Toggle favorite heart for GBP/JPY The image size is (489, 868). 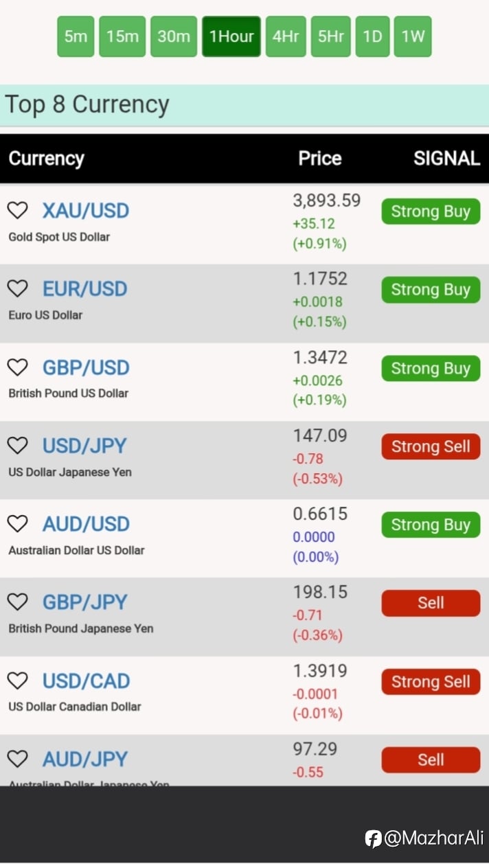pos(17,602)
